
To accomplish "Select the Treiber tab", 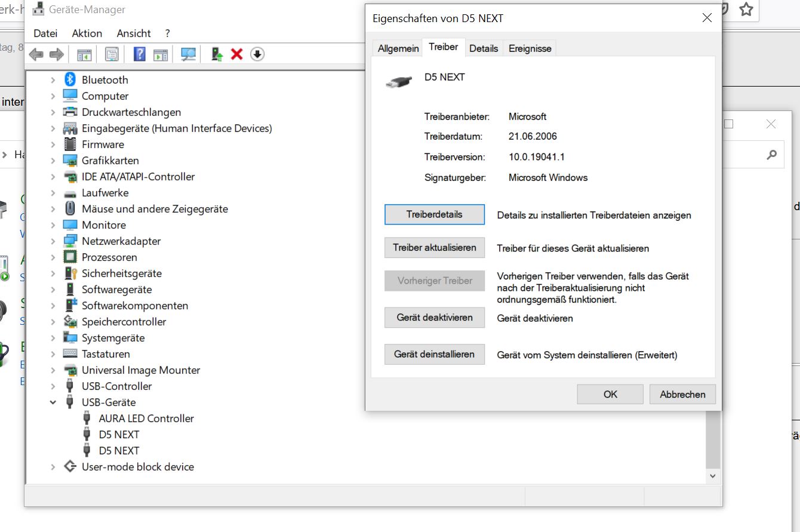I will pyautogui.click(x=444, y=47).
